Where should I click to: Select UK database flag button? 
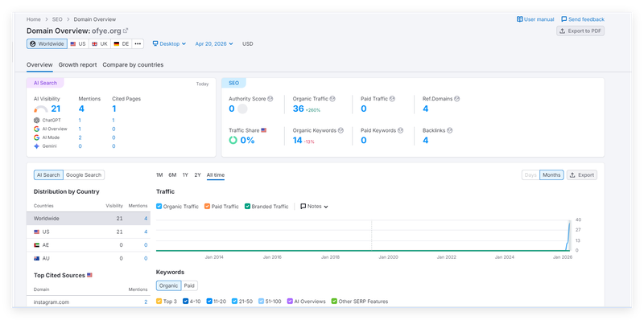click(99, 44)
